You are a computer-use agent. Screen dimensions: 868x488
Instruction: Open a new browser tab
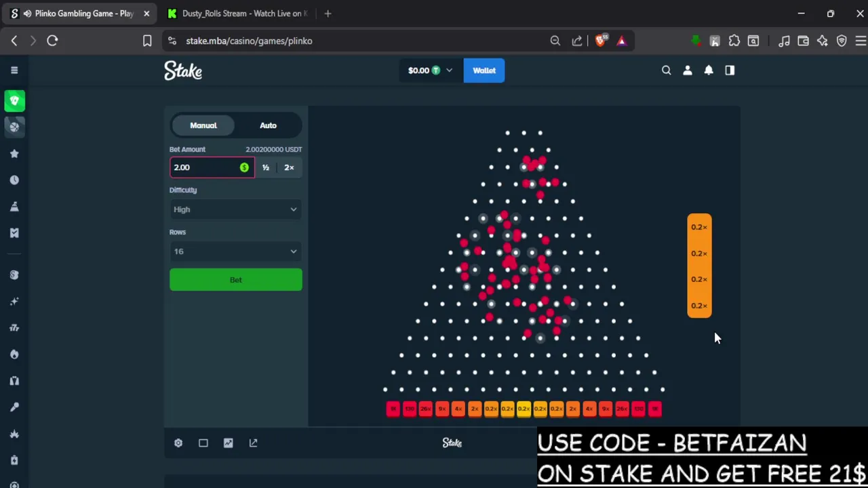click(x=328, y=14)
